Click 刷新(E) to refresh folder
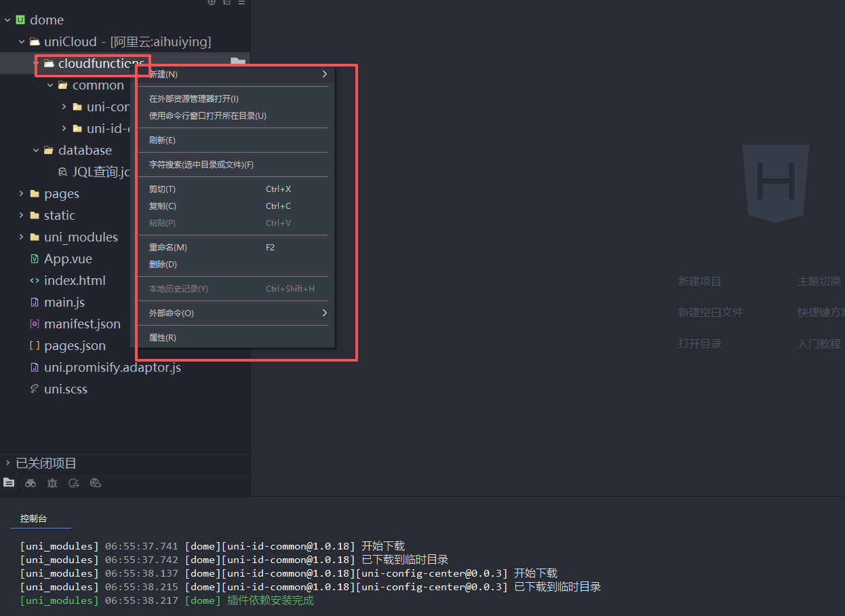 [x=162, y=140]
